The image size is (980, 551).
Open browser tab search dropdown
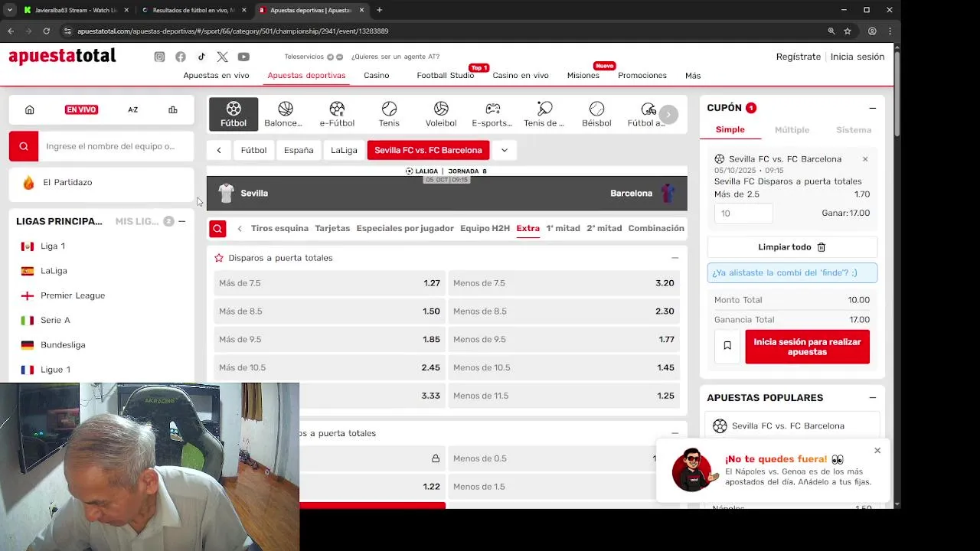(10, 10)
